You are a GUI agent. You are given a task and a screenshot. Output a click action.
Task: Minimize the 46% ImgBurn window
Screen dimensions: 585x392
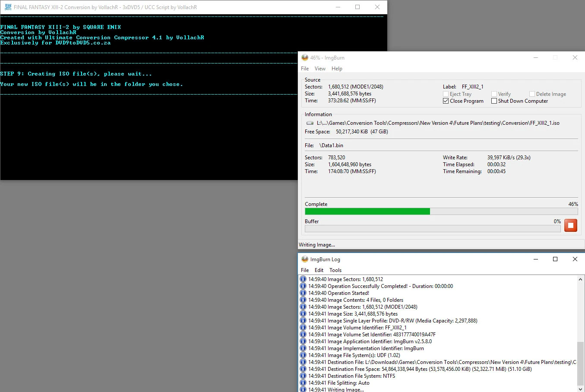[536, 57]
